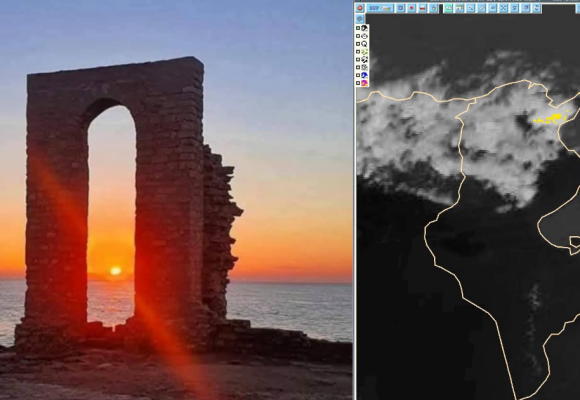
Task: Click the black globe icon of first layer
Action: click(x=364, y=28)
